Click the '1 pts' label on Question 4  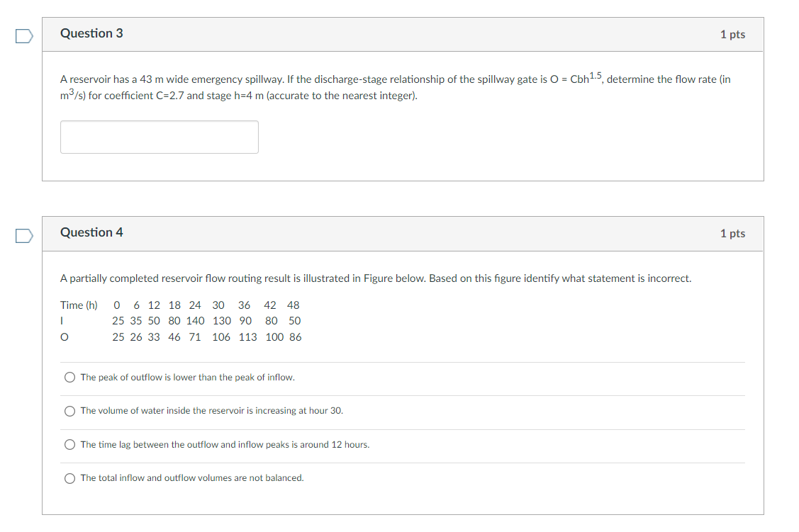pyautogui.click(x=733, y=232)
